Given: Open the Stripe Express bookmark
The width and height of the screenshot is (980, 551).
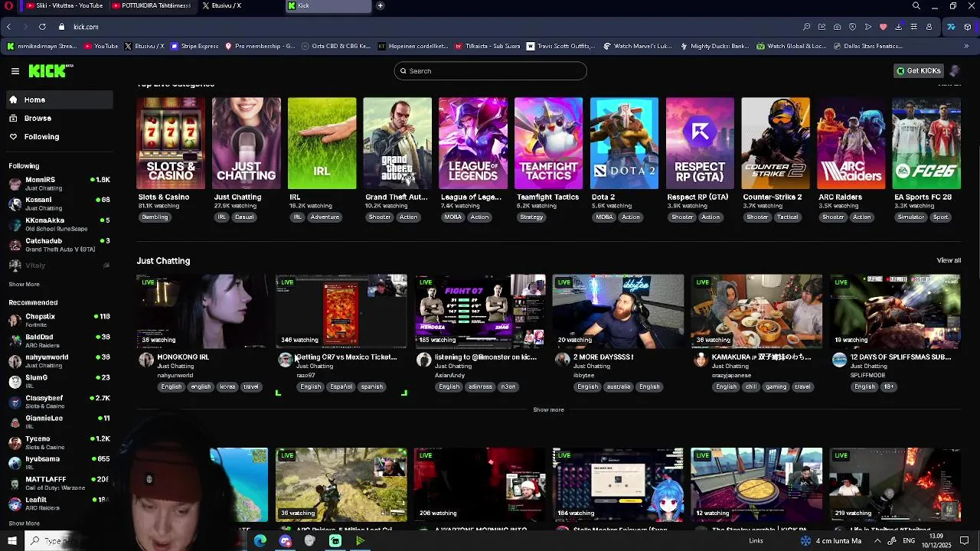Looking at the screenshot, I should pos(194,46).
